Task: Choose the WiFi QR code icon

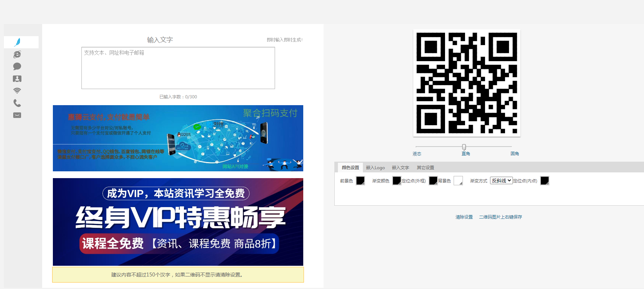Action: click(17, 91)
